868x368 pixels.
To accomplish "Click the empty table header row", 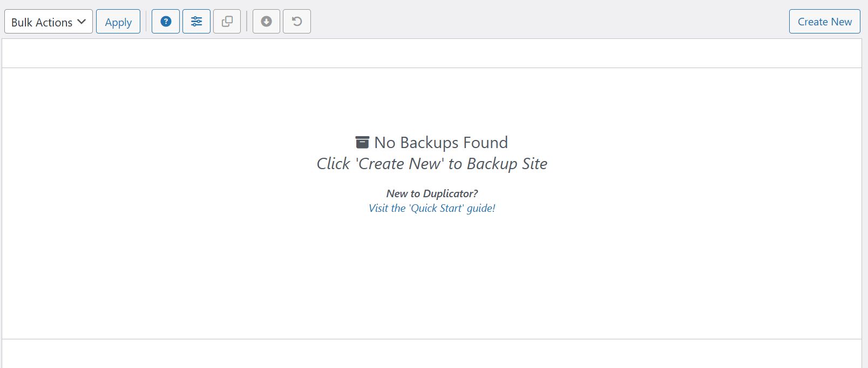I will 432,53.
